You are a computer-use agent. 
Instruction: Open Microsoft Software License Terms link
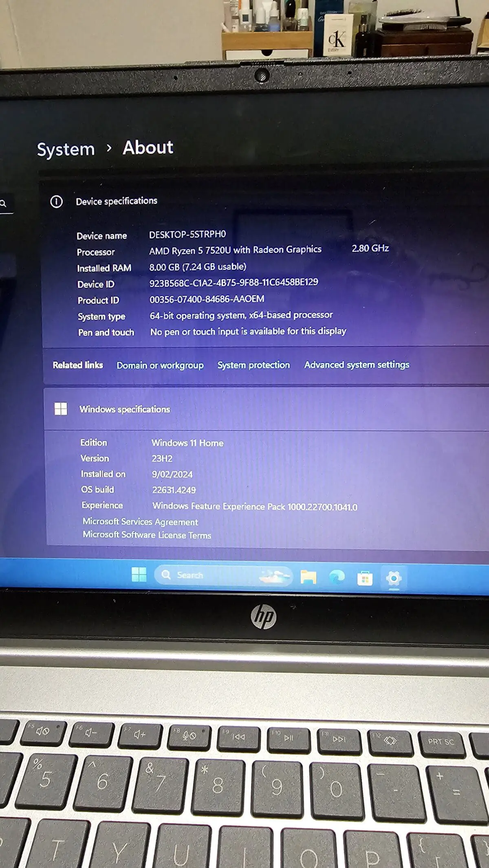click(x=147, y=535)
